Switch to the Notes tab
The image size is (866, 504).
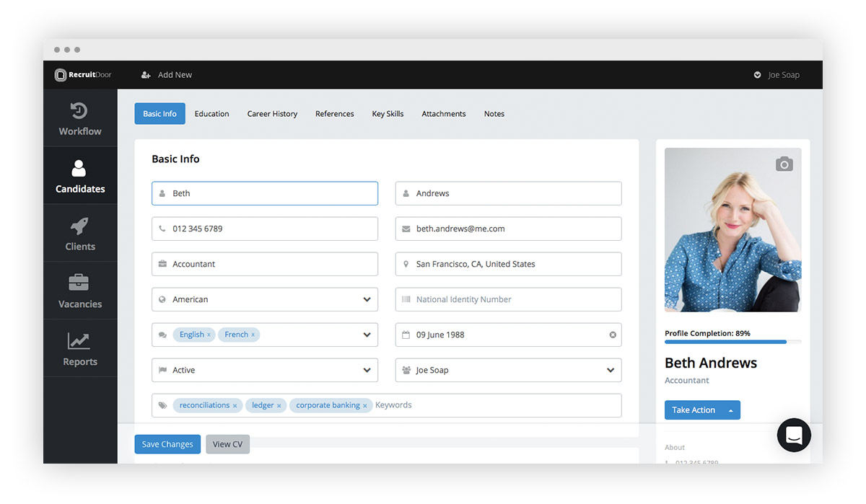[x=494, y=114]
